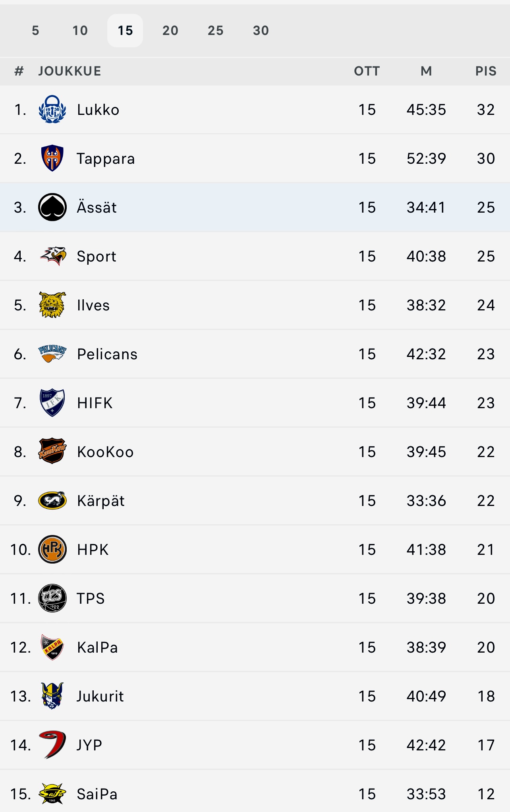Select the 25 games tab
This screenshot has height=812, width=510.
click(x=216, y=31)
